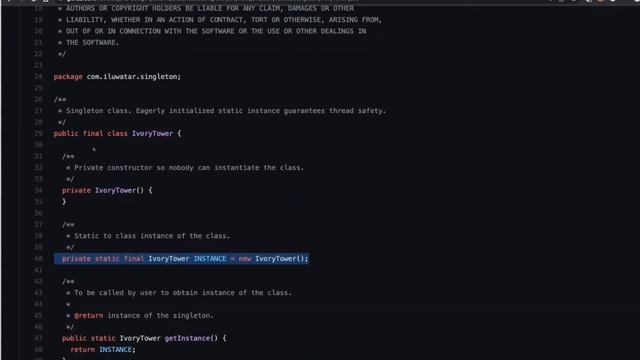Click the 'public' keyword before 'final class'
The width and height of the screenshot is (640, 360).
point(66,133)
